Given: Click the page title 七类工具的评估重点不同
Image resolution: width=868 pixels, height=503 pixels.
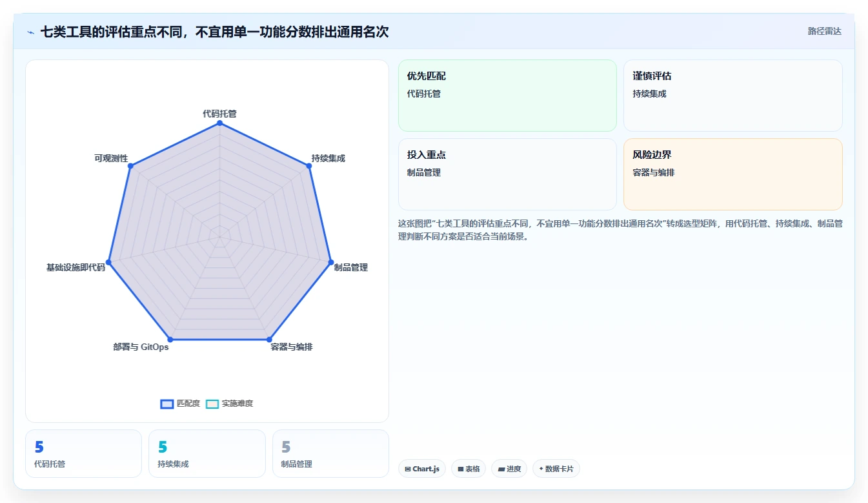Looking at the screenshot, I should click(214, 32).
